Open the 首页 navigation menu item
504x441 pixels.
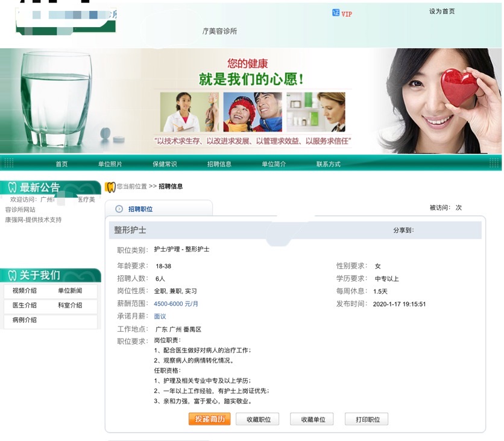(x=61, y=164)
